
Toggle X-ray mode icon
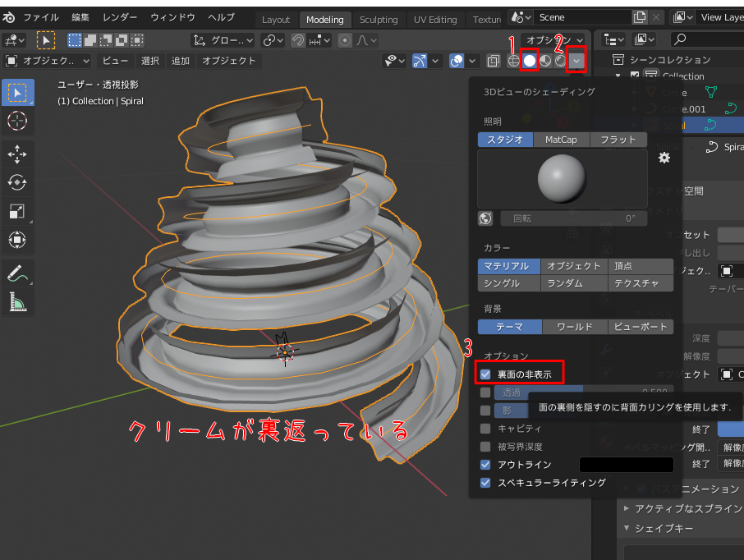[x=494, y=61]
